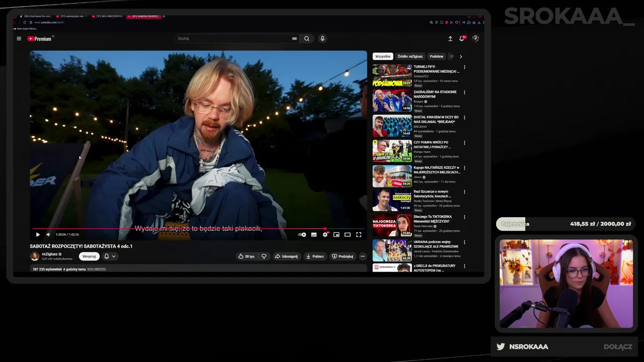This screenshot has height=362, width=644.
Task: Click the Wesprzyj button
Action: (x=89, y=256)
